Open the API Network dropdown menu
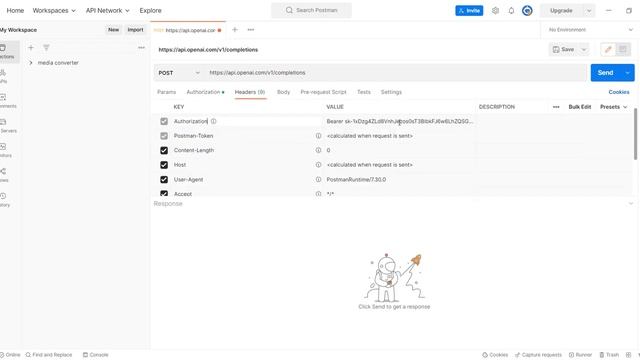This screenshot has height=360, width=640. click(x=107, y=11)
